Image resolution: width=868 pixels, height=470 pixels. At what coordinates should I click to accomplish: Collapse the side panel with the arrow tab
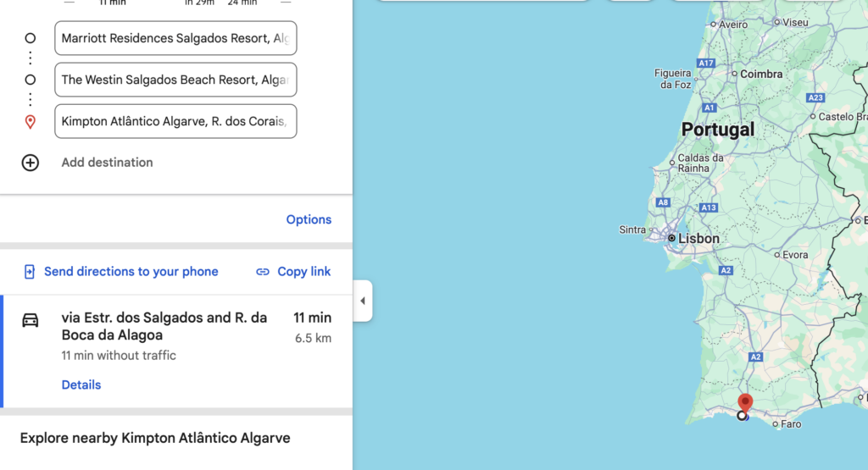(x=363, y=301)
